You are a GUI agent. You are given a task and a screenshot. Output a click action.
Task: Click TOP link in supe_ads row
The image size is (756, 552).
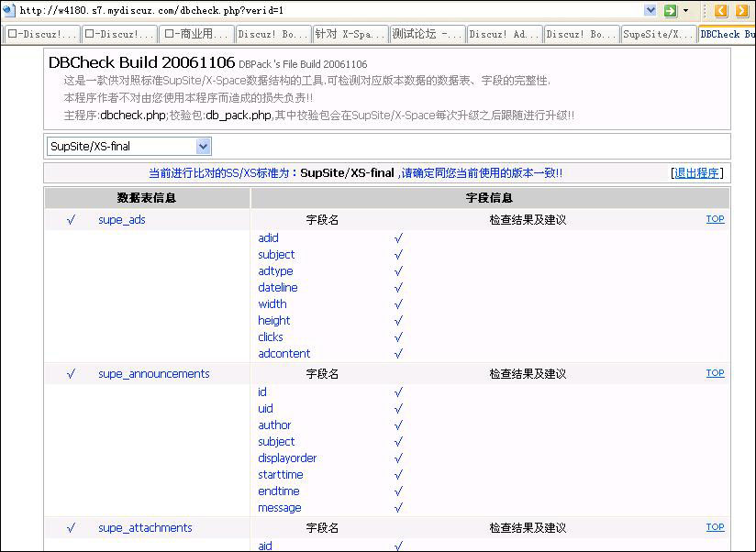[x=715, y=219]
